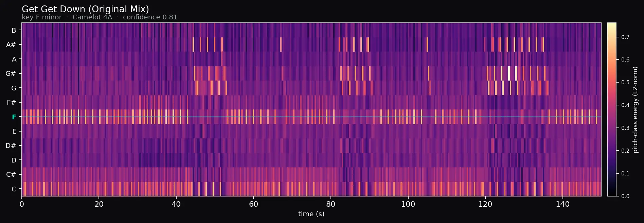Click the 120 tick on time axis
The image size is (644, 223).
(485, 204)
